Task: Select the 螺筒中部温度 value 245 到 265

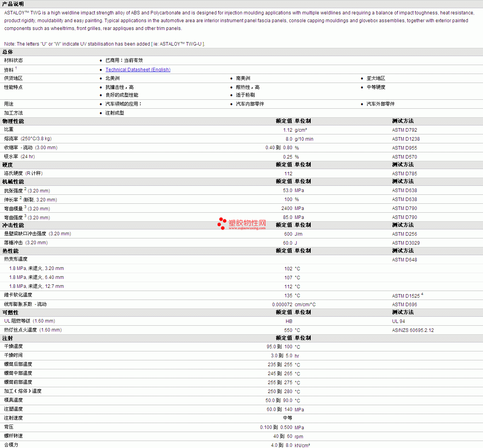Action: coord(280,374)
